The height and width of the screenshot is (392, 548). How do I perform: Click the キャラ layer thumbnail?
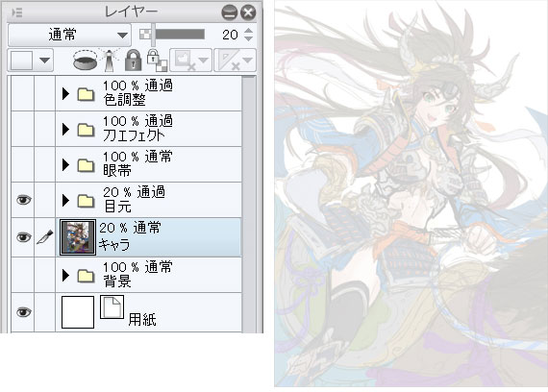tap(78, 237)
